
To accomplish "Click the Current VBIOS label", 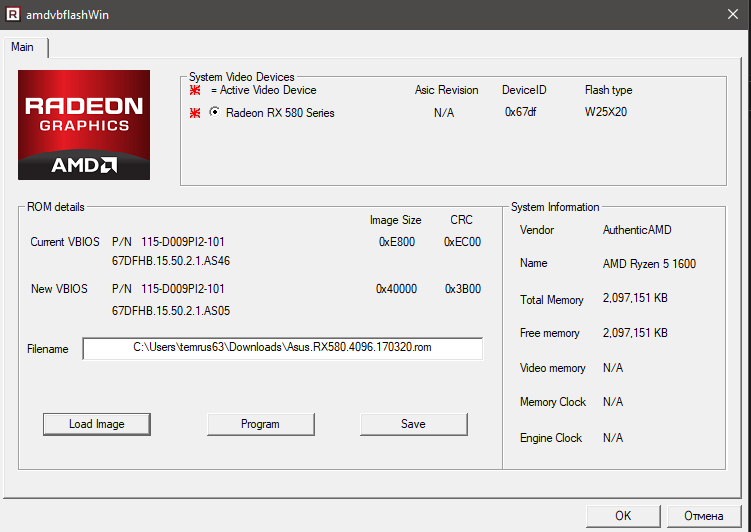I will pyautogui.click(x=65, y=242).
